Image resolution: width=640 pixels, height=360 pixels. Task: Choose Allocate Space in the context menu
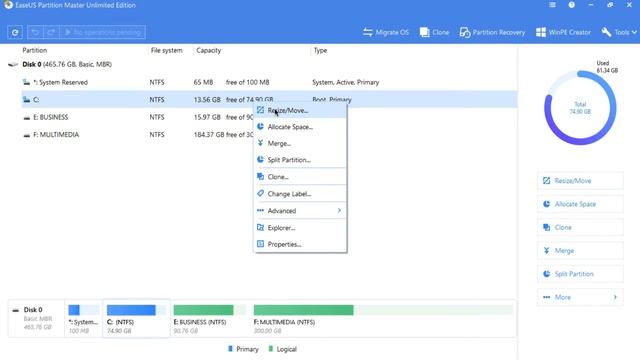click(x=300, y=127)
